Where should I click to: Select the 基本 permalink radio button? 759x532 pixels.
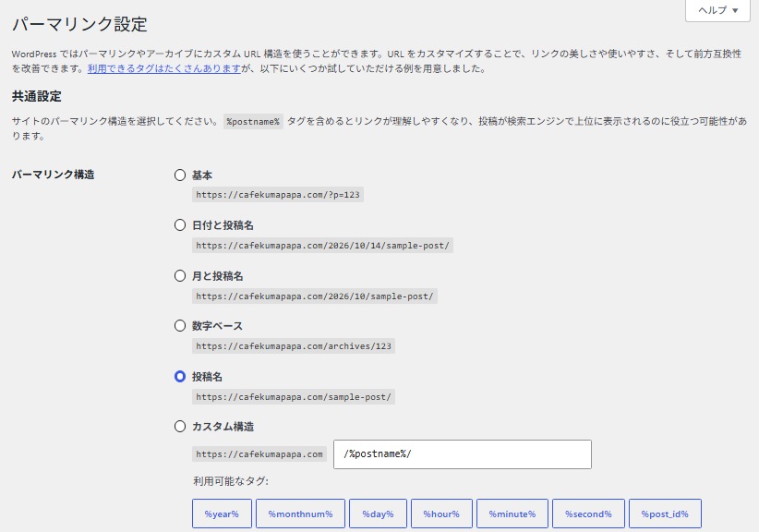180,175
